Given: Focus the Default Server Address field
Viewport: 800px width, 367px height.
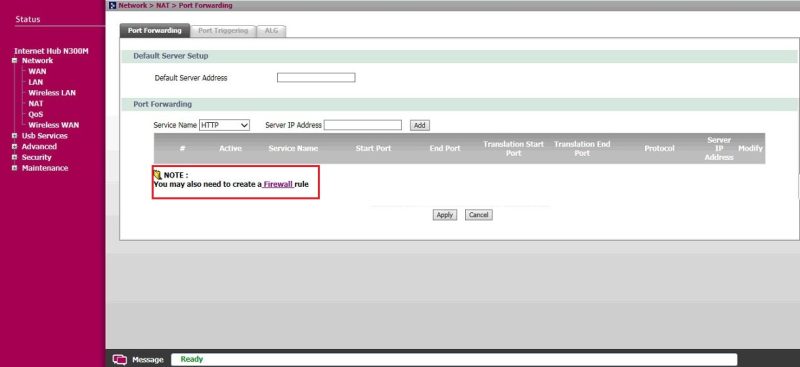Looking at the screenshot, I should click(316, 78).
